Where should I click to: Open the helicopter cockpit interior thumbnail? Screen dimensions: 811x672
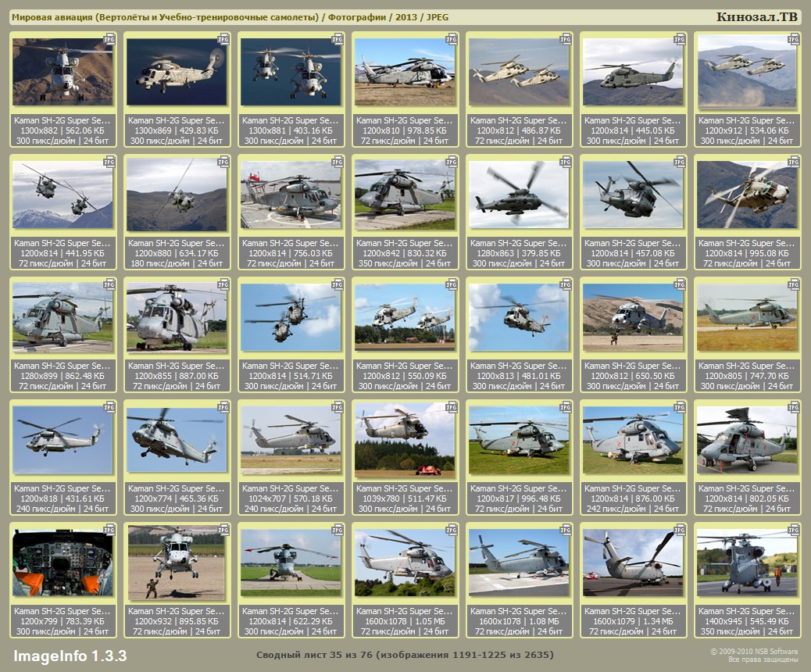click(x=63, y=563)
